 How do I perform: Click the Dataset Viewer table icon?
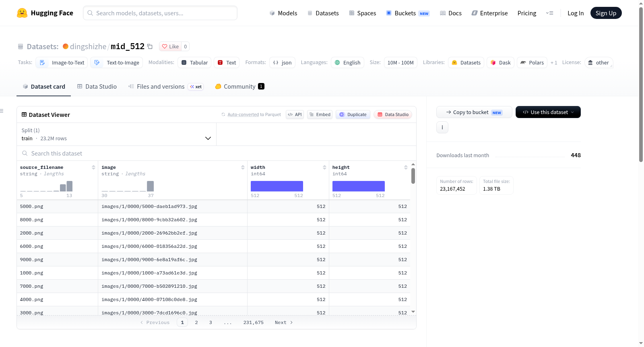(24, 115)
